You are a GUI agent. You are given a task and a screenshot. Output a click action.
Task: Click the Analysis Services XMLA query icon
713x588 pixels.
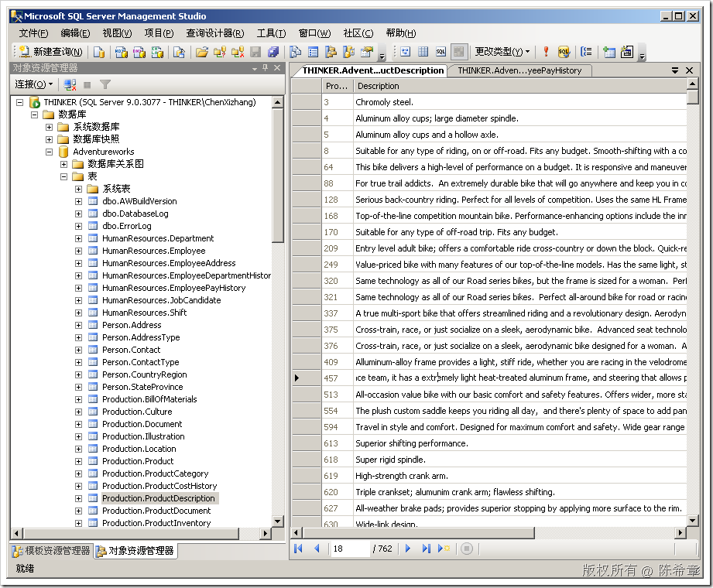click(157, 52)
